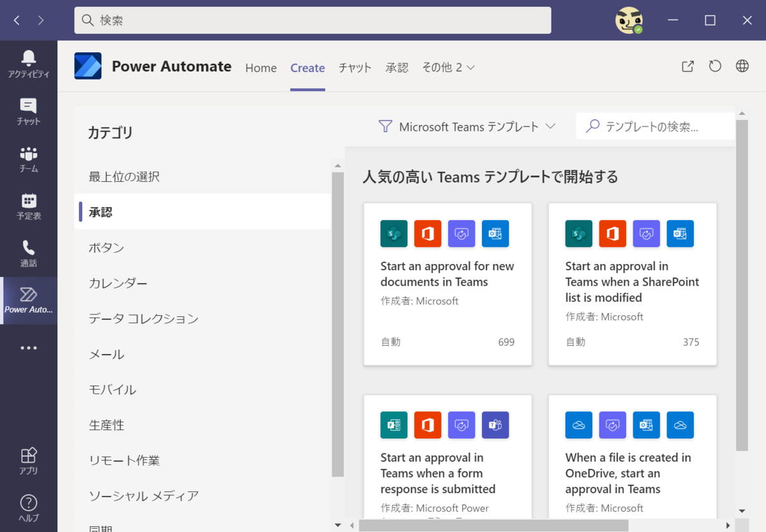Image resolution: width=766 pixels, height=532 pixels.
Task: Open the Help (ヘルプ) icon
Action: click(x=28, y=503)
